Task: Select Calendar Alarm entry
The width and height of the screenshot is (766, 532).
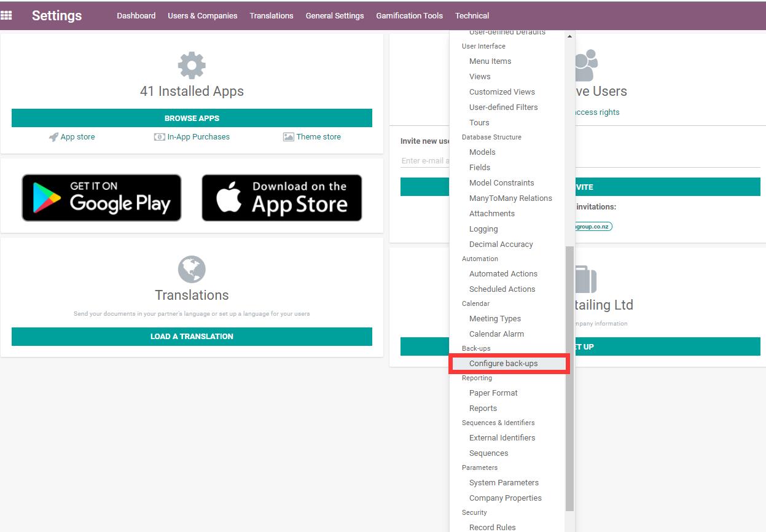Action: (x=496, y=334)
